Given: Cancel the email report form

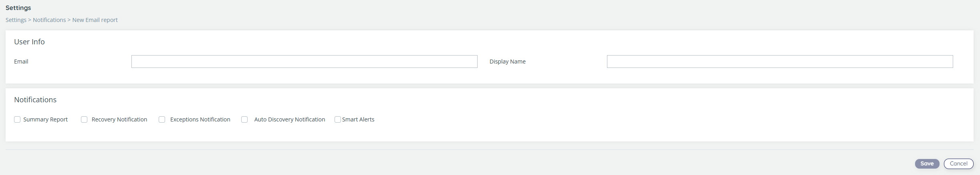Looking at the screenshot, I should click(x=958, y=164).
